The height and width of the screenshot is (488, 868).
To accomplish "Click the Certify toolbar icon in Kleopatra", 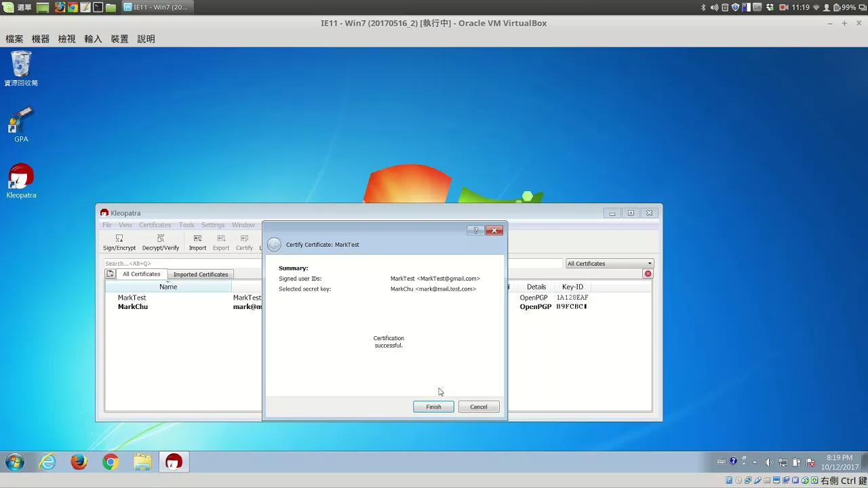I will coord(244,243).
